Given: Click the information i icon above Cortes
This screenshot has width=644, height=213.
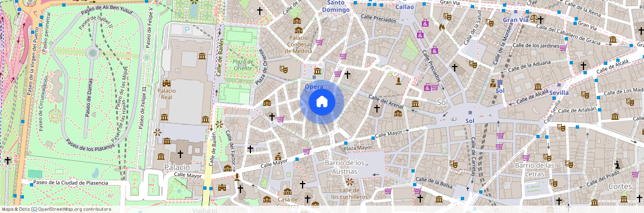Looking at the screenshot, I should click(617, 165).
